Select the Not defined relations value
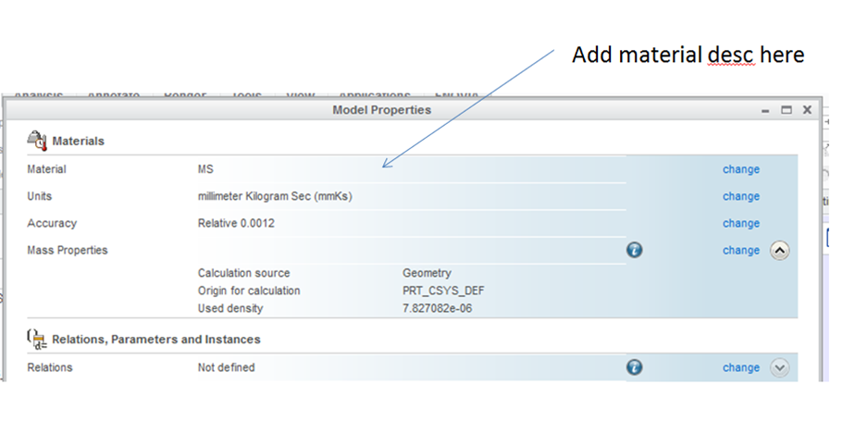The image size is (868, 446). click(227, 368)
